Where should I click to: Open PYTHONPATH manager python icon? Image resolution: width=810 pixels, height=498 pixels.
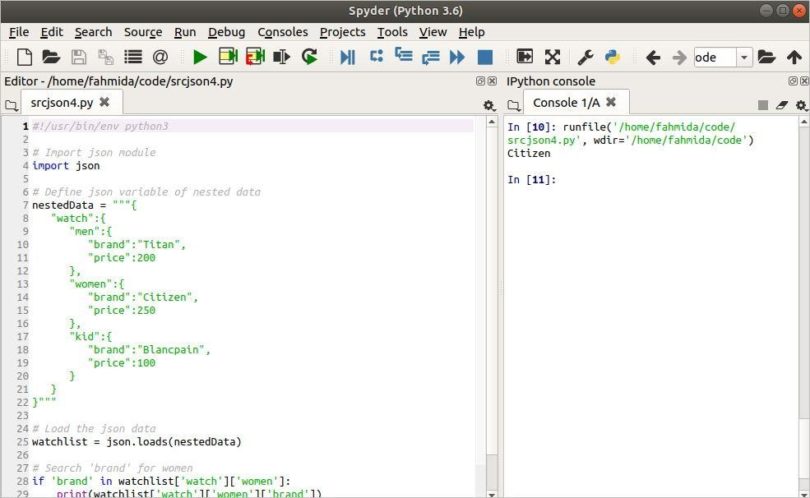pyautogui.click(x=612, y=57)
